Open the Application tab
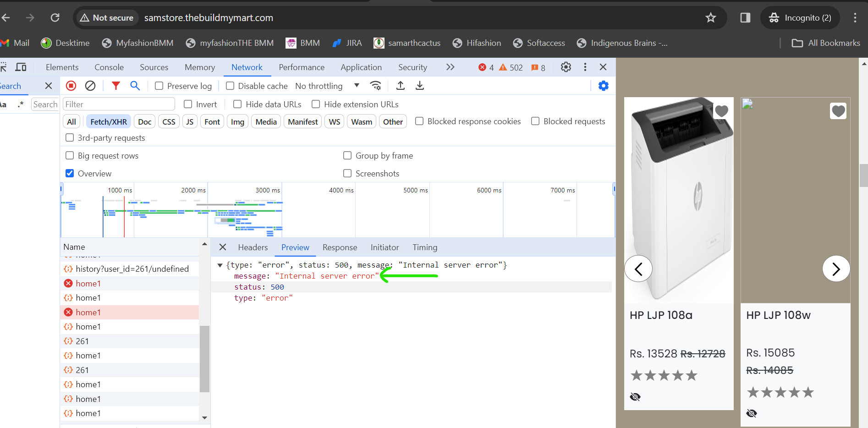The height and width of the screenshot is (428, 868). point(361,67)
